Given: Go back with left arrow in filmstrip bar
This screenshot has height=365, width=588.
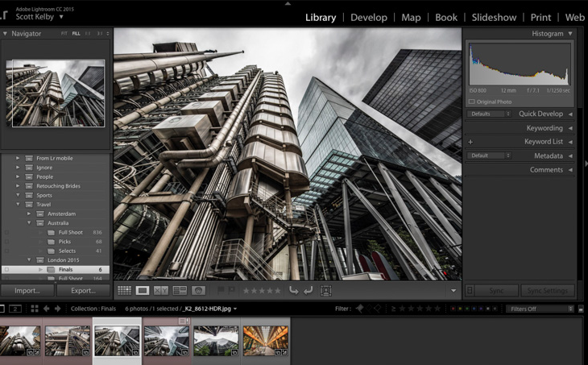Looking at the screenshot, I should [47, 309].
